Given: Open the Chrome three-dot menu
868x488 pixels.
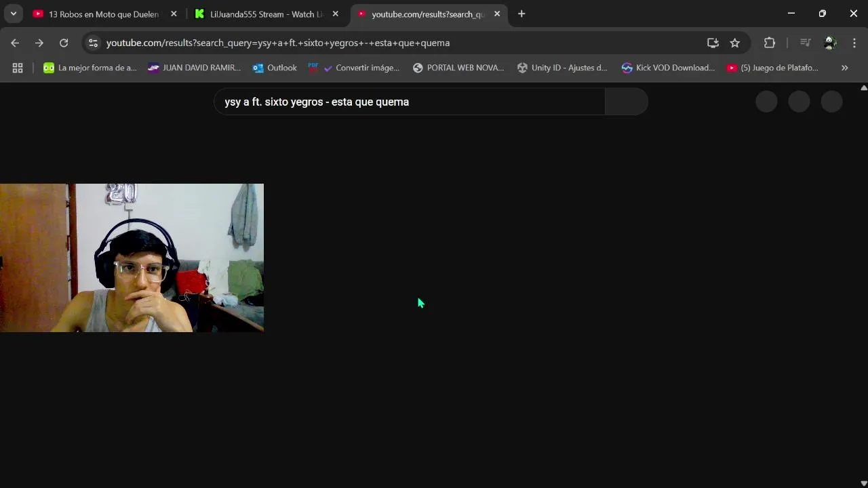Looking at the screenshot, I should point(854,43).
